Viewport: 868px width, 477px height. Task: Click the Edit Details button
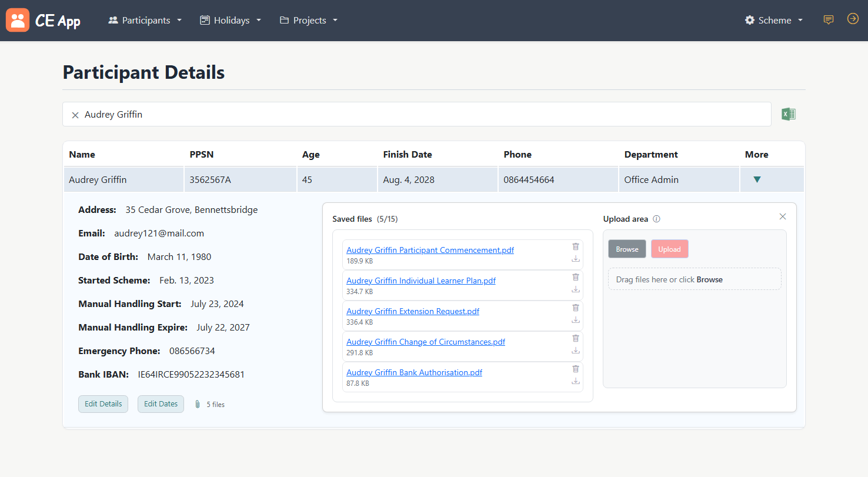point(103,404)
